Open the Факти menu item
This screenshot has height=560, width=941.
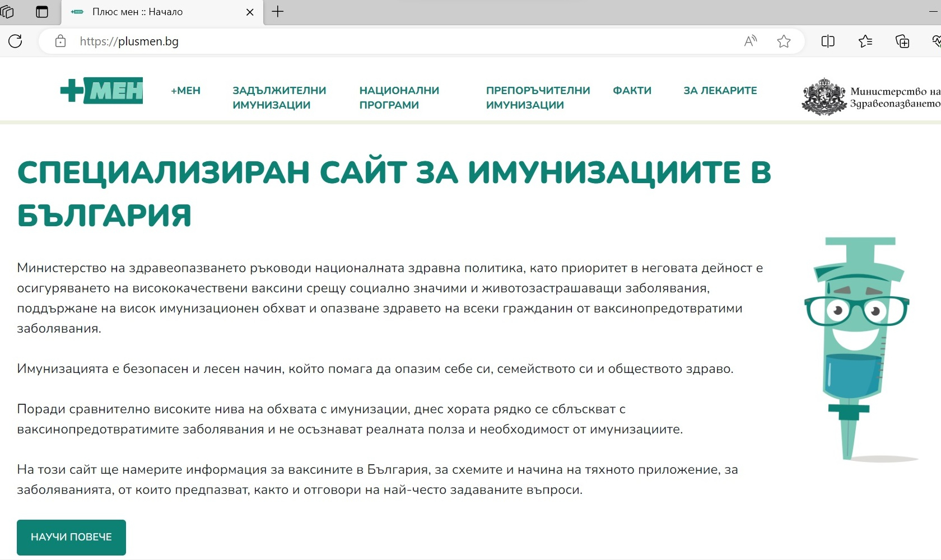(x=632, y=90)
